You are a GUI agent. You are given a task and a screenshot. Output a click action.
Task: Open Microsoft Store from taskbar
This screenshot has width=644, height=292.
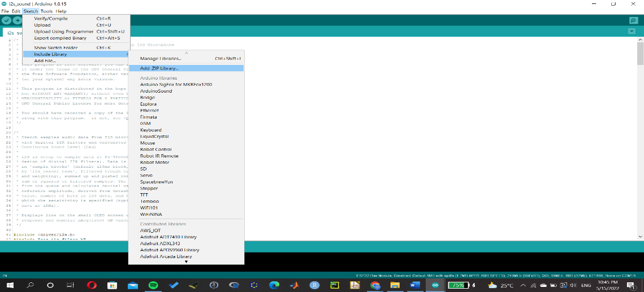(112, 285)
